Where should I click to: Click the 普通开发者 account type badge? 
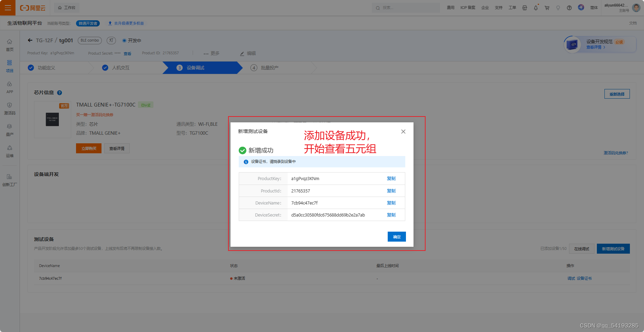(x=88, y=23)
